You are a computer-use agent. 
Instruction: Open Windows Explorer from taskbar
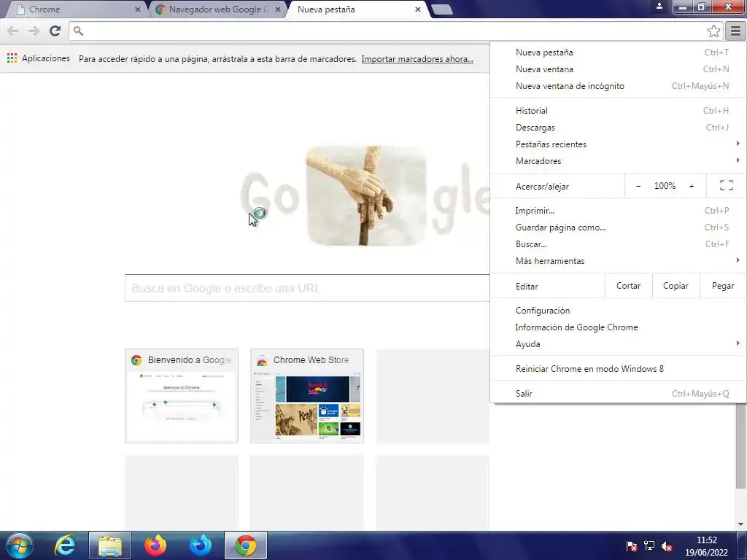[110, 545]
